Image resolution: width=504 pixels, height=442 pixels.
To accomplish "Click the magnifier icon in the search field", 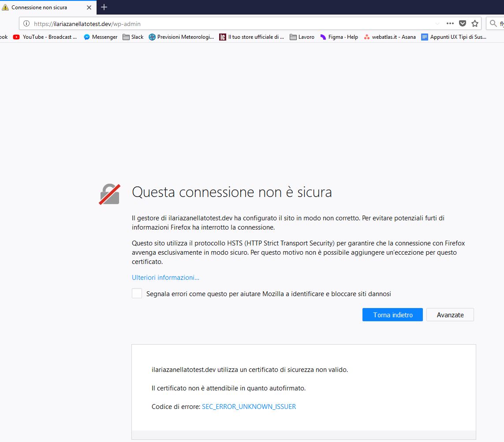I will [493, 23].
